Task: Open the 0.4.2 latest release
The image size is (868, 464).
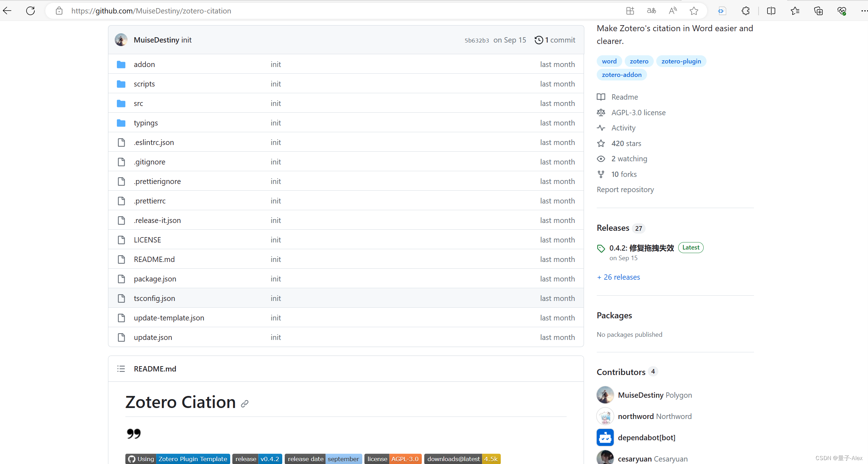Action: point(641,248)
